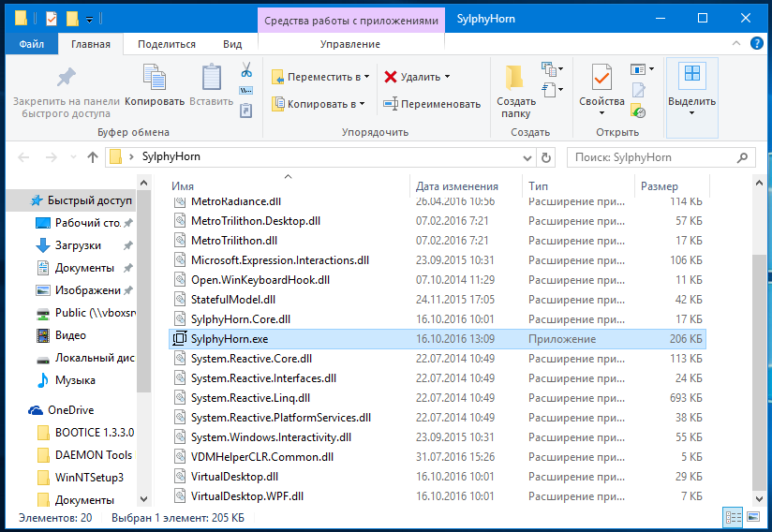This screenshot has width=772, height=532.
Task: Select Open.WinKeyboardHook.dll file
Action: point(438,279)
